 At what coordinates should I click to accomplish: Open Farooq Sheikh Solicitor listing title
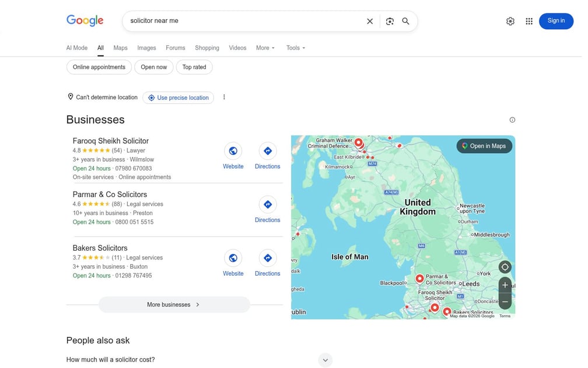(111, 141)
